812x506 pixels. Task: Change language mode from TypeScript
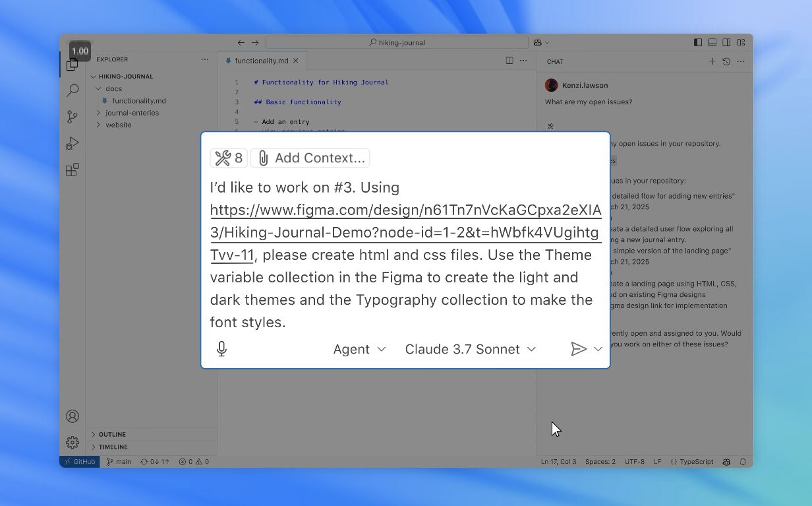coord(692,462)
